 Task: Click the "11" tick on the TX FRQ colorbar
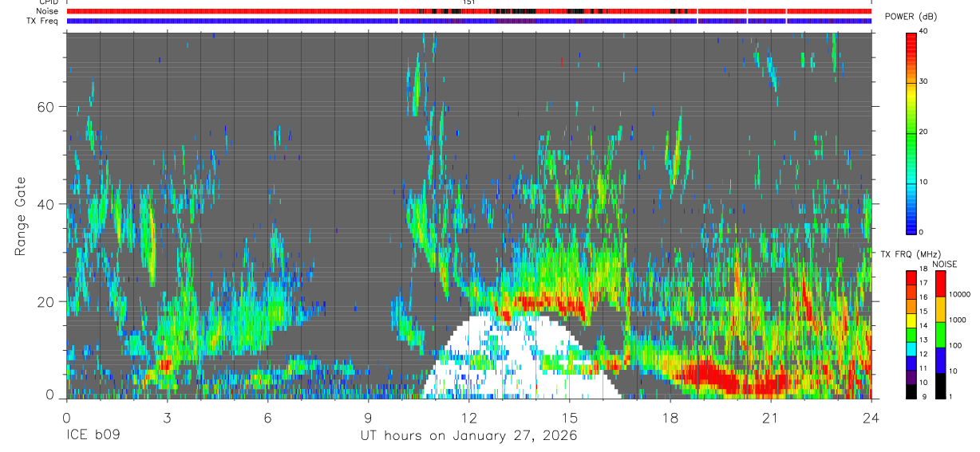pyautogui.click(x=924, y=367)
